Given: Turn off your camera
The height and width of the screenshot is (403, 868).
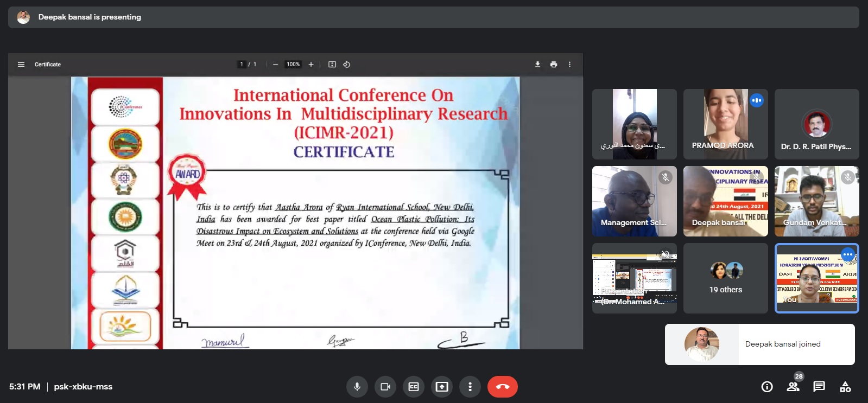Looking at the screenshot, I should coord(385,387).
